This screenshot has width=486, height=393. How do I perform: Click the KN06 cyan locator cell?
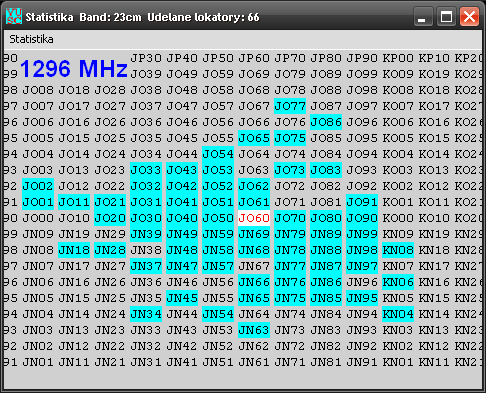(398, 282)
